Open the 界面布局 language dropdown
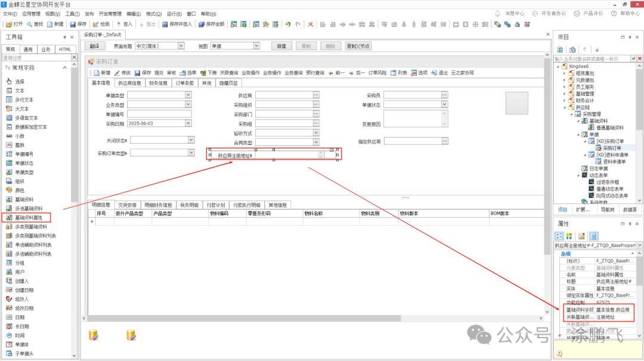 point(181,46)
